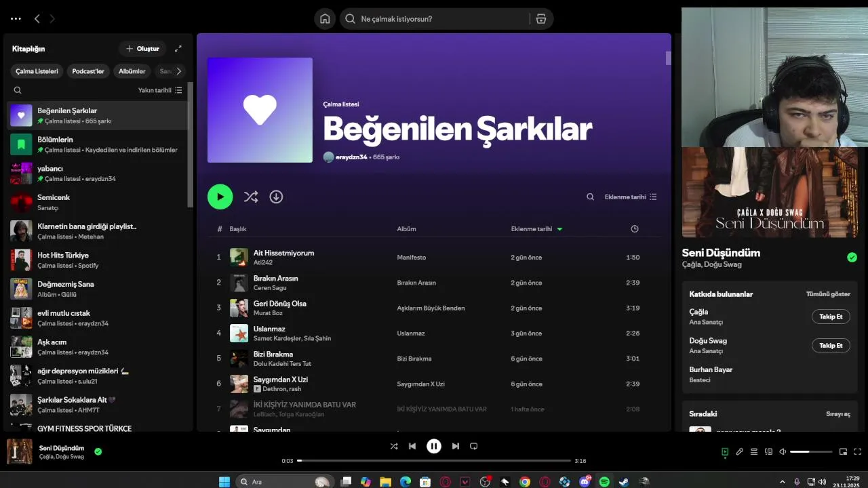Select the Çalma Listeleri filter chip
The image size is (868, 488).
tap(37, 71)
